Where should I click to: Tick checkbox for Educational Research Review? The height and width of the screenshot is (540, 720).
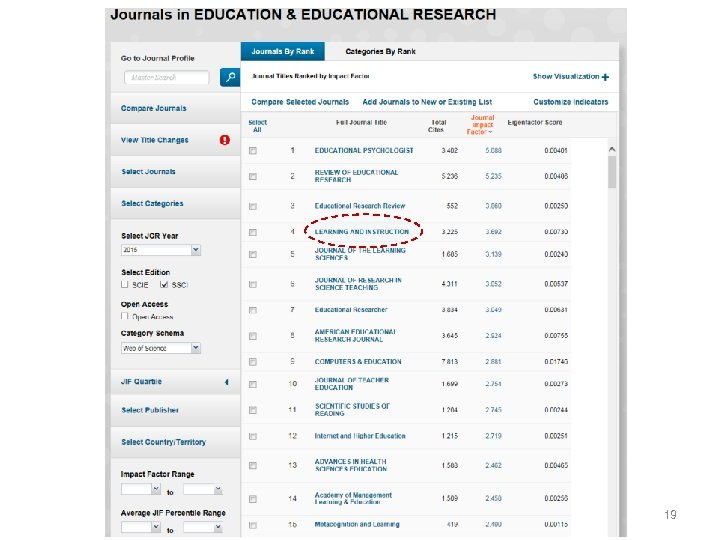coord(253,206)
